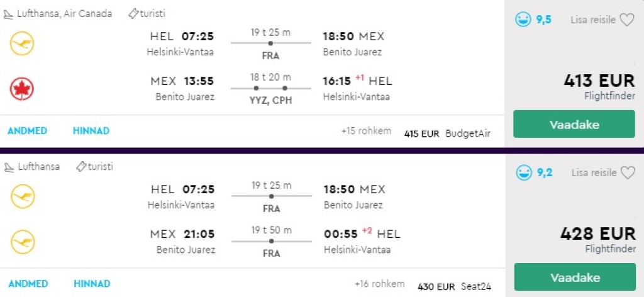Toggle the favorite heart for the 428 EUR flight
The width and height of the screenshot is (644, 297).
tap(628, 172)
